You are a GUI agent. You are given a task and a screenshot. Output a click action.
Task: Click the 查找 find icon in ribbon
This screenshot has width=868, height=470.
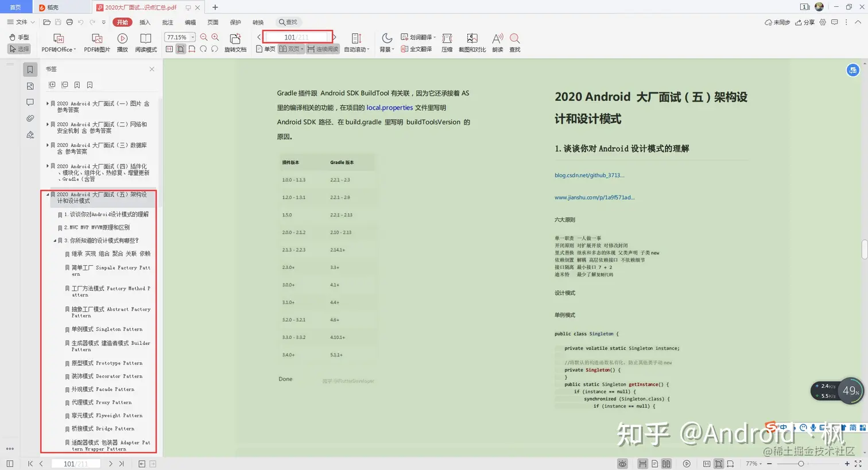pyautogui.click(x=515, y=43)
